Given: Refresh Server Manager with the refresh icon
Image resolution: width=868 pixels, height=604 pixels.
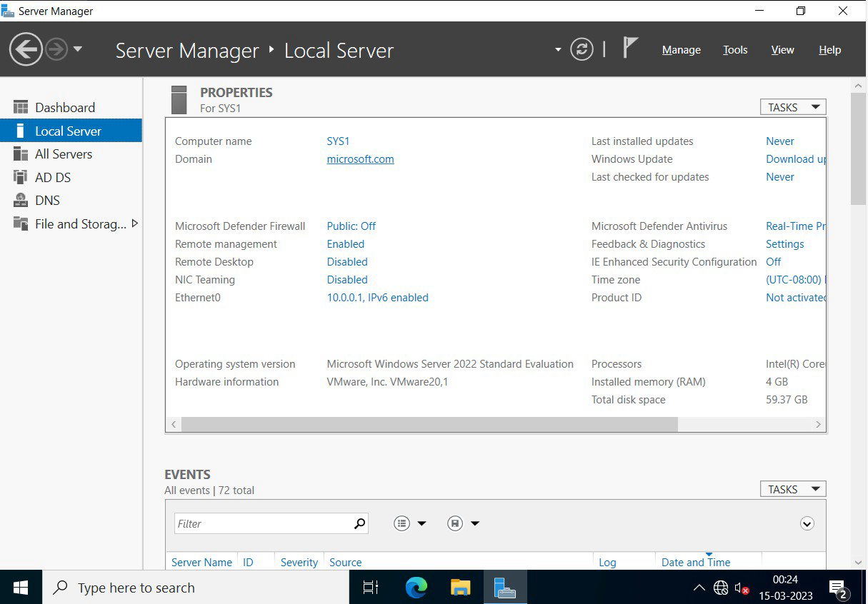Looking at the screenshot, I should point(582,49).
